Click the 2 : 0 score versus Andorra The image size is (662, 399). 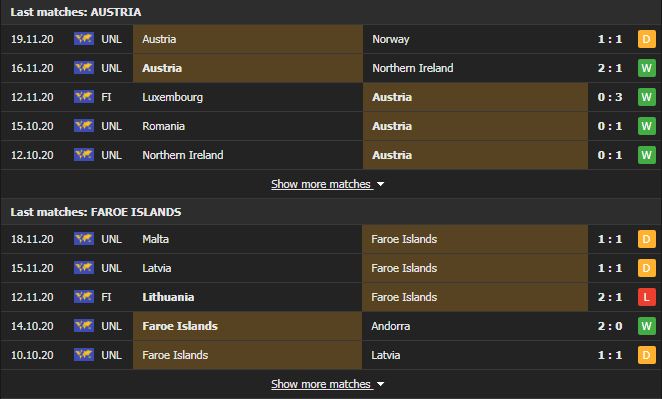point(610,326)
